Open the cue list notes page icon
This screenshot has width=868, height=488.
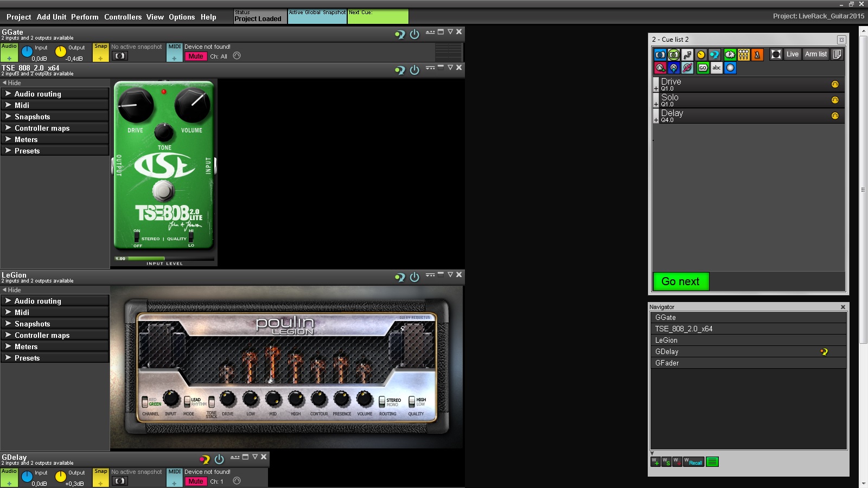click(x=837, y=54)
